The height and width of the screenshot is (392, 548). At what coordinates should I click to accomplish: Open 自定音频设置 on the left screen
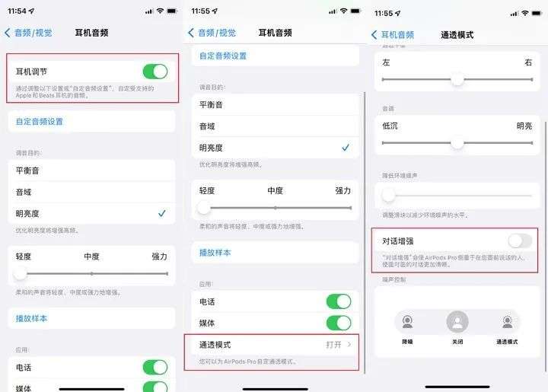point(91,122)
